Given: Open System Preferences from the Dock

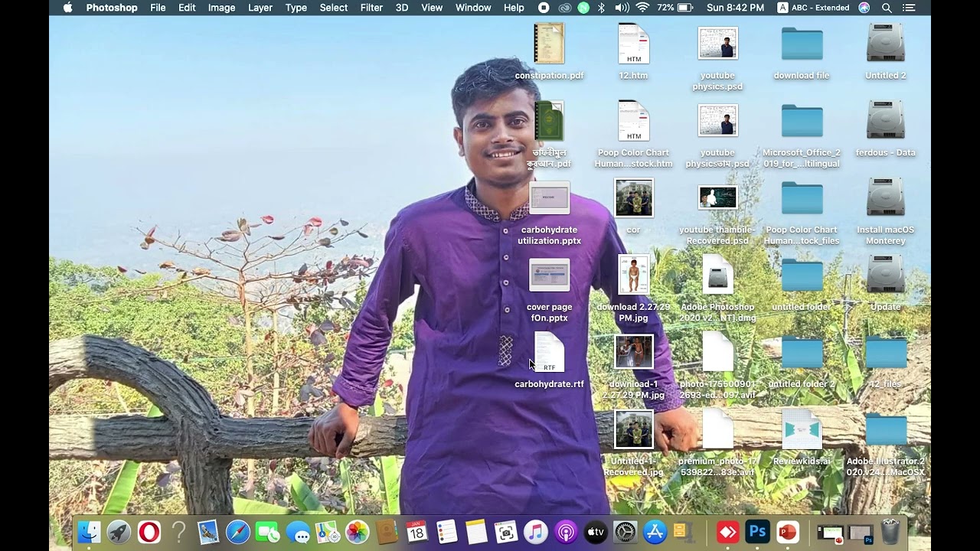Looking at the screenshot, I should point(625,532).
